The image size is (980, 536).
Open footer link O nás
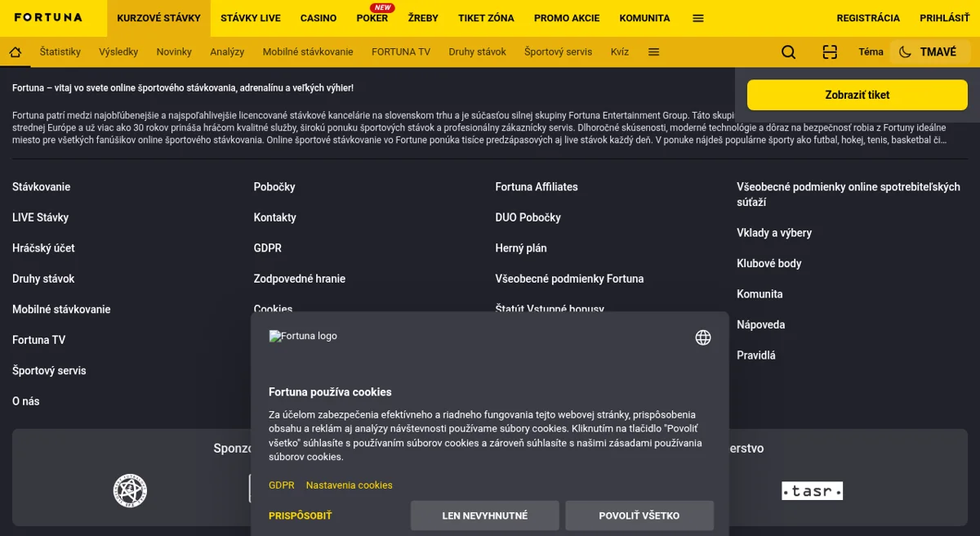click(26, 401)
